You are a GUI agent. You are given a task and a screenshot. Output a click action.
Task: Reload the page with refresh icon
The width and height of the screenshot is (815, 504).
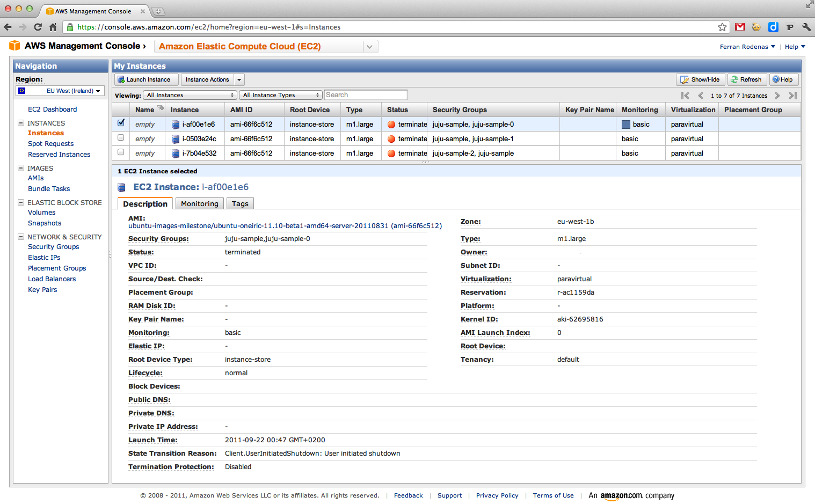click(x=38, y=27)
